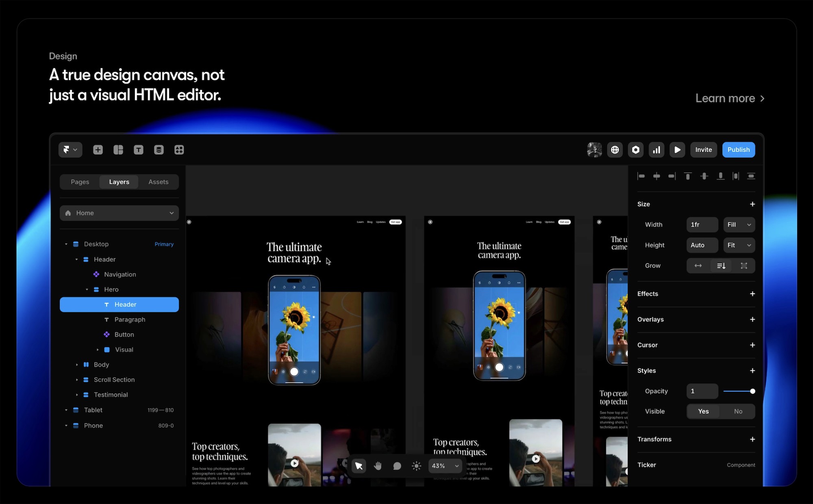
Task: Click the Preview play button
Action: click(677, 150)
